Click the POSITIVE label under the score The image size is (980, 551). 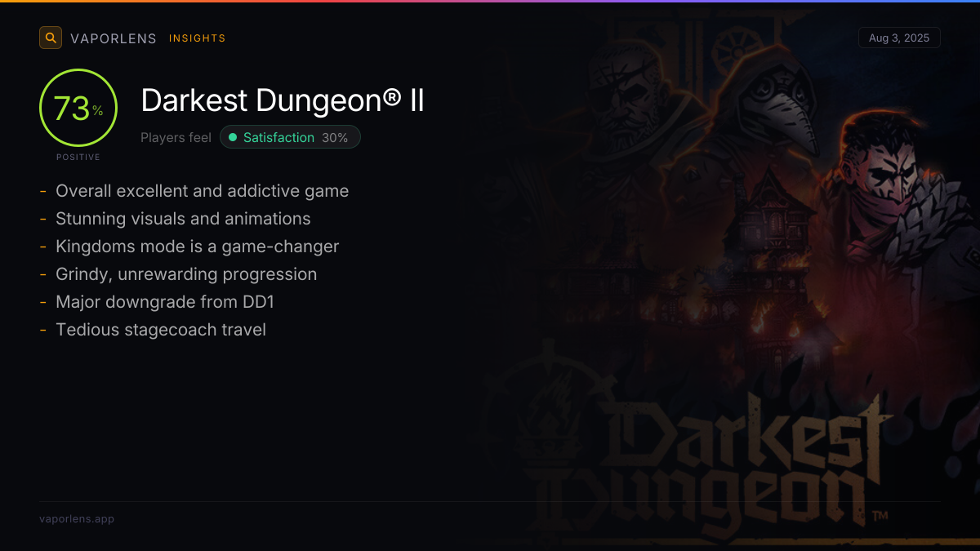[x=78, y=158]
